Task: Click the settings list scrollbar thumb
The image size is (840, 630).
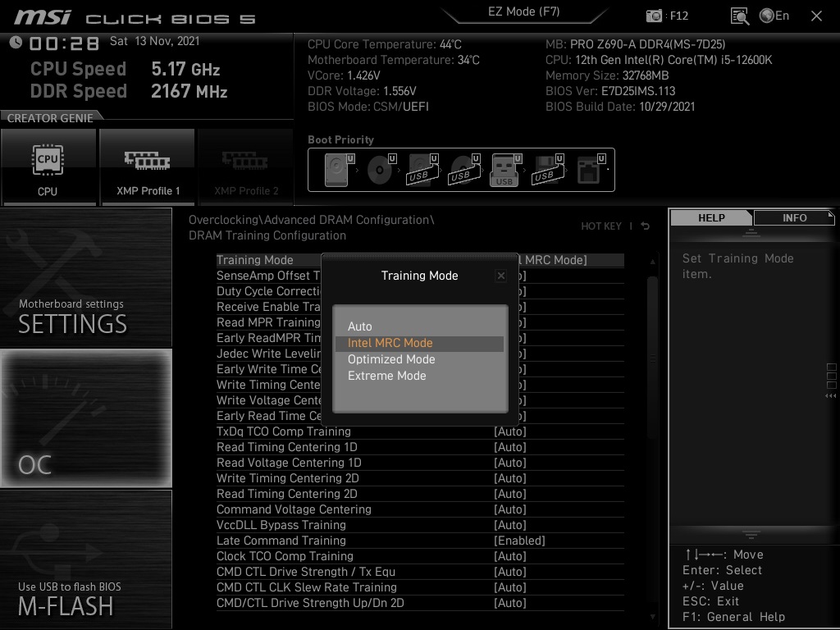Action: click(652, 356)
